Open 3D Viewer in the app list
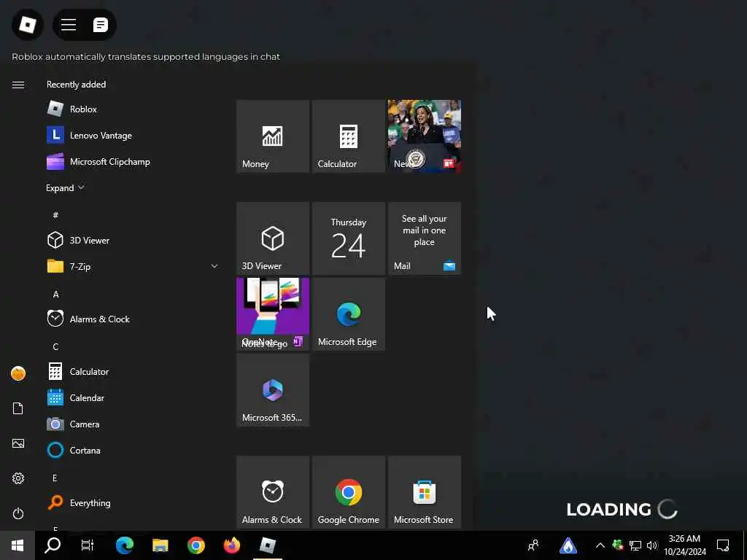Viewport: 747px width, 560px height. (133, 240)
